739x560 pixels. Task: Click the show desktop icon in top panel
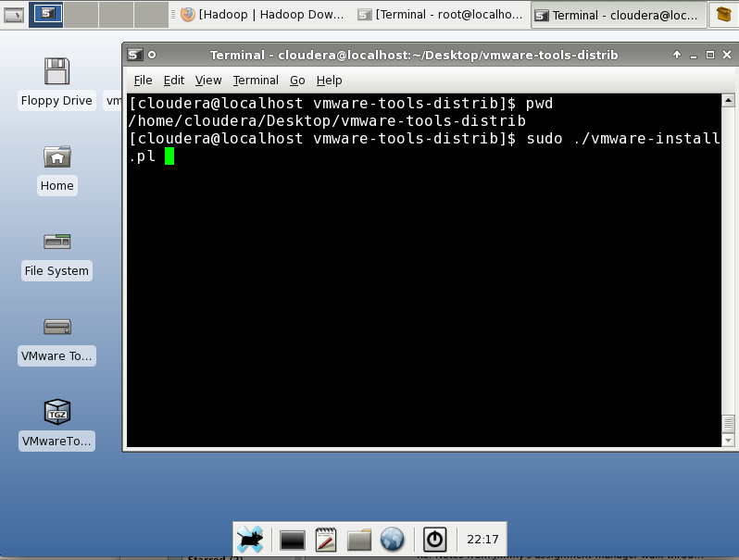click(x=14, y=15)
